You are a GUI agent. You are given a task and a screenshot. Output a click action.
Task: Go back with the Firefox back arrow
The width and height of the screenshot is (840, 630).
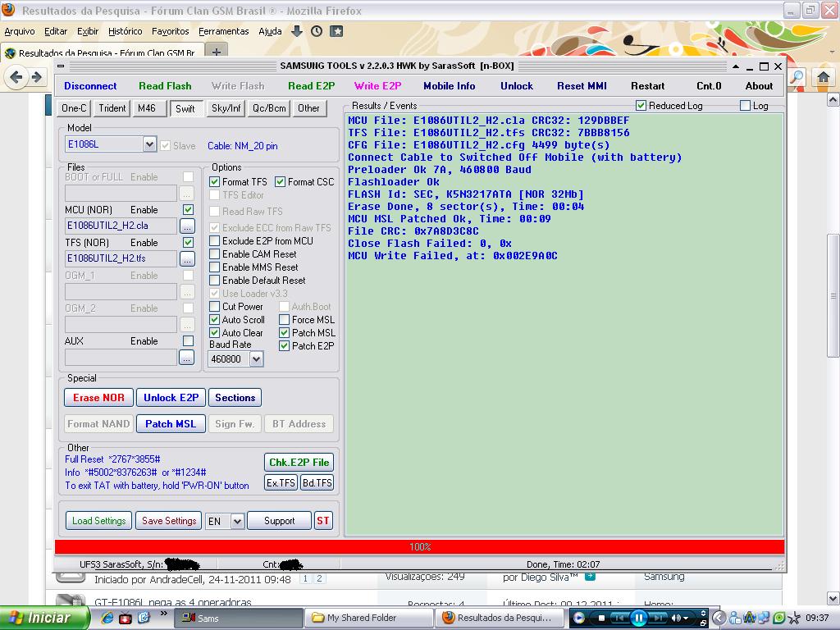pyautogui.click(x=16, y=77)
